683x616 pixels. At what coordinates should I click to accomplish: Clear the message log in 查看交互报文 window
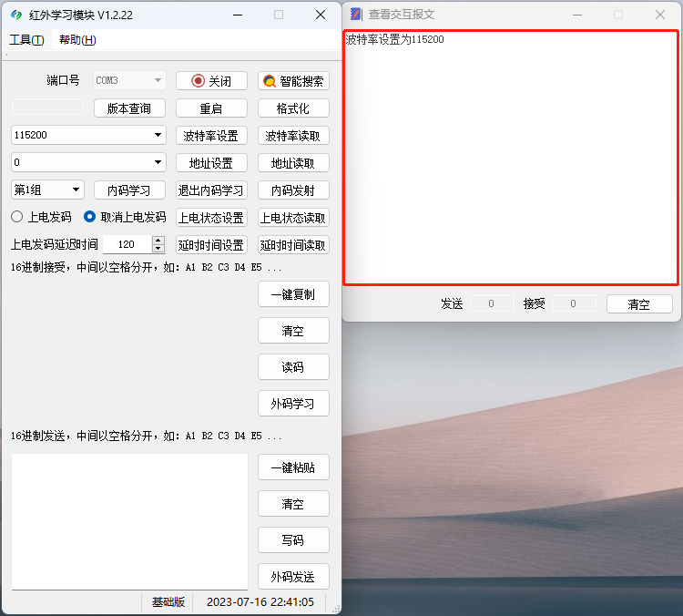click(x=639, y=304)
